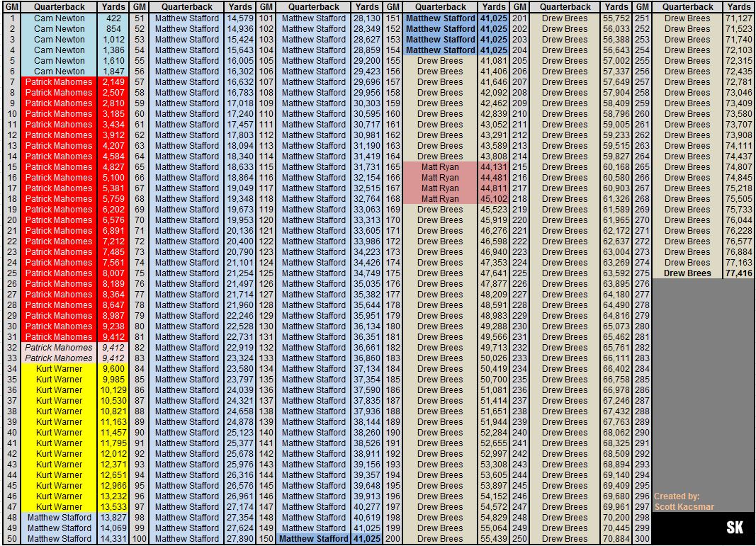Select the 71,127 yards cell in game 251
This screenshot has width=756, height=546.
click(x=739, y=18)
